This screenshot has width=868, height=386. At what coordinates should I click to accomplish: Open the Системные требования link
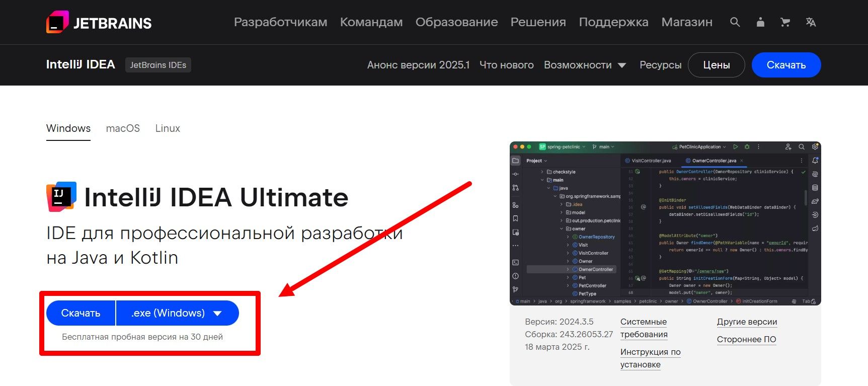[x=644, y=328]
